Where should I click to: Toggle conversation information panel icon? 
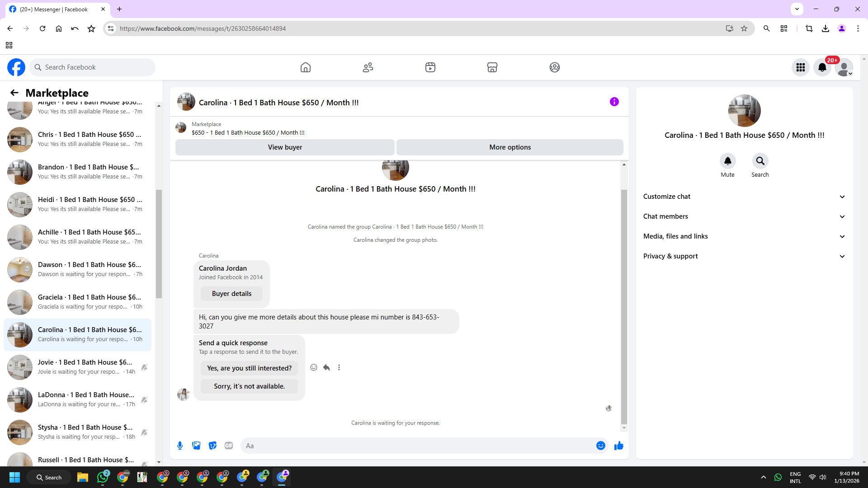point(614,102)
